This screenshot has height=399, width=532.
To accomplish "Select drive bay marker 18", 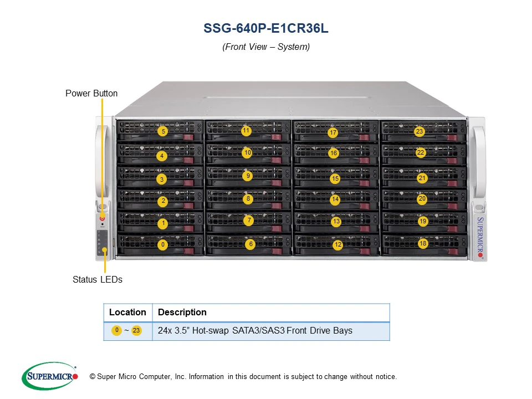I will (x=423, y=243).
